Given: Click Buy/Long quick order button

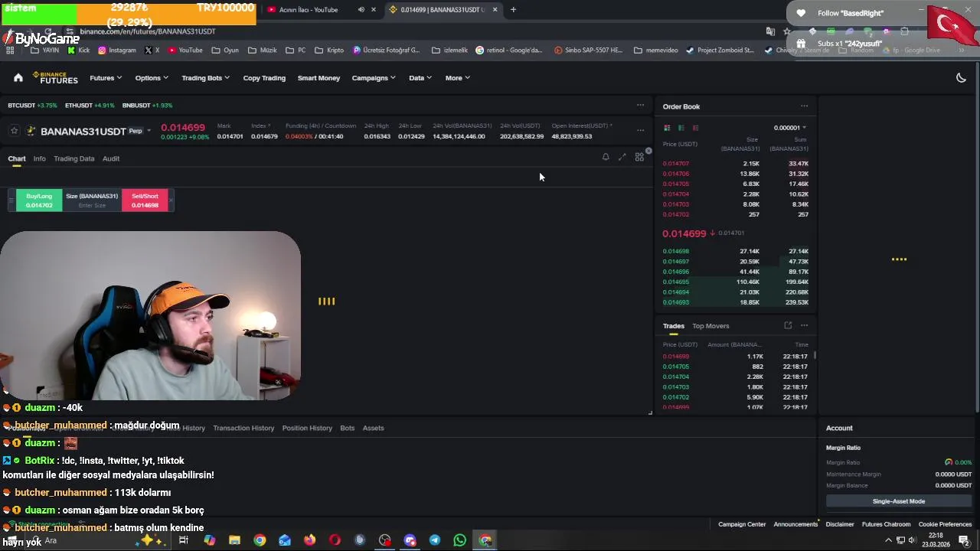Looking at the screenshot, I should tap(39, 201).
